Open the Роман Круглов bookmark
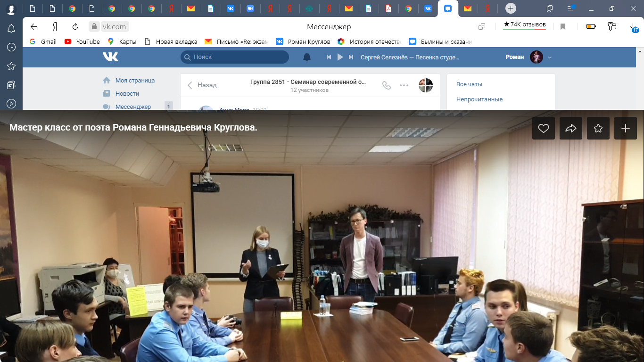This screenshot has width=644, height=362. point(303,41)
